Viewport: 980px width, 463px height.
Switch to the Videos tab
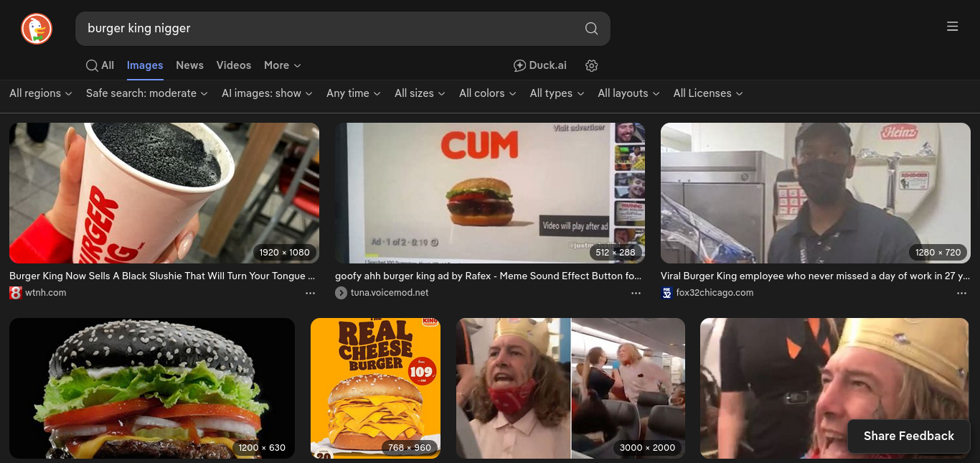pos(234,65)
